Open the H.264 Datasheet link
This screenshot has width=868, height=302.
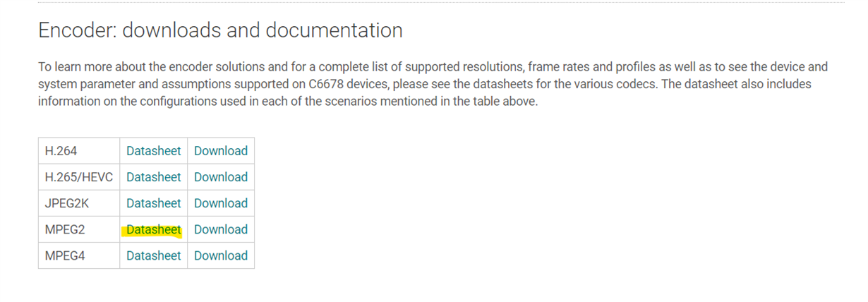click(x=153, y=151)
